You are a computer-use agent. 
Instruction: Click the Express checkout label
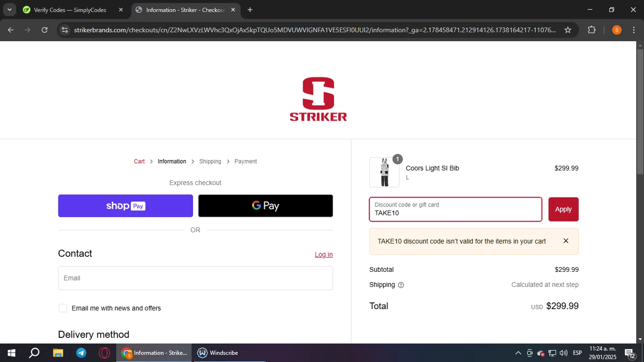[x=195, y=183]
